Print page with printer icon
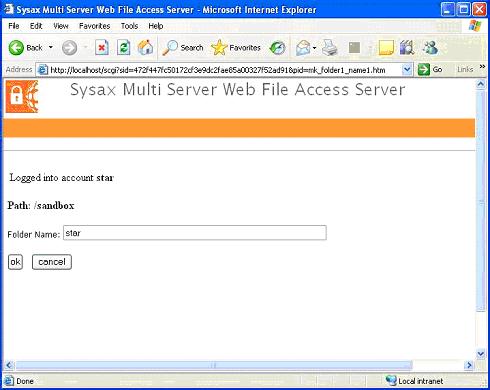The width and height of the screenshot is (490, 390). point(330,48)
